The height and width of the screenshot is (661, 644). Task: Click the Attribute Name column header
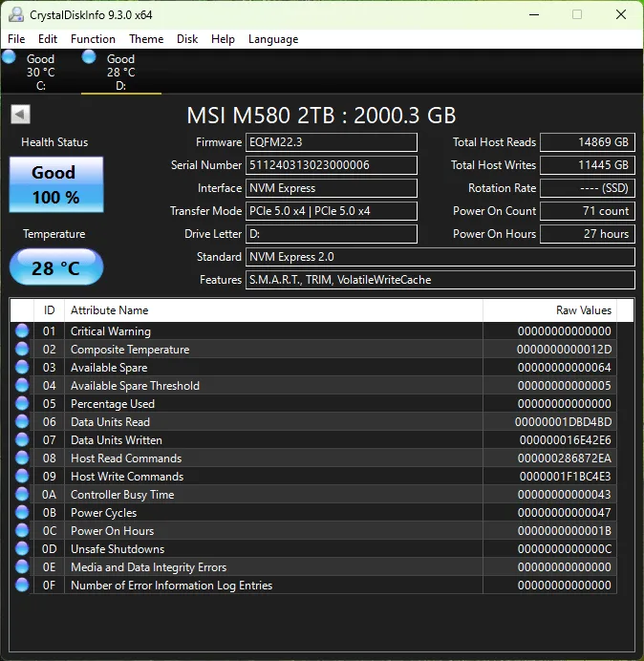click(x=273, y=310)
